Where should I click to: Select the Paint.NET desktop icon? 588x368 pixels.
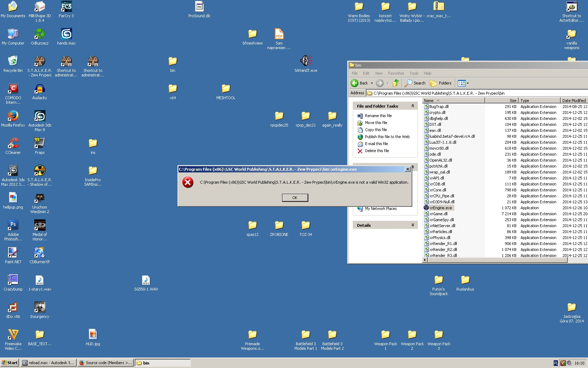[x=13, y=255]
